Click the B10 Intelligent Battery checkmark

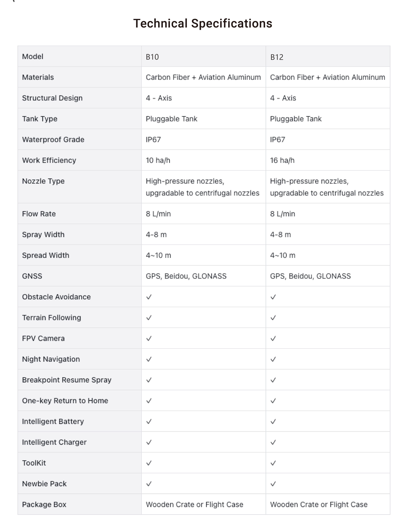(x=149, y=422)
